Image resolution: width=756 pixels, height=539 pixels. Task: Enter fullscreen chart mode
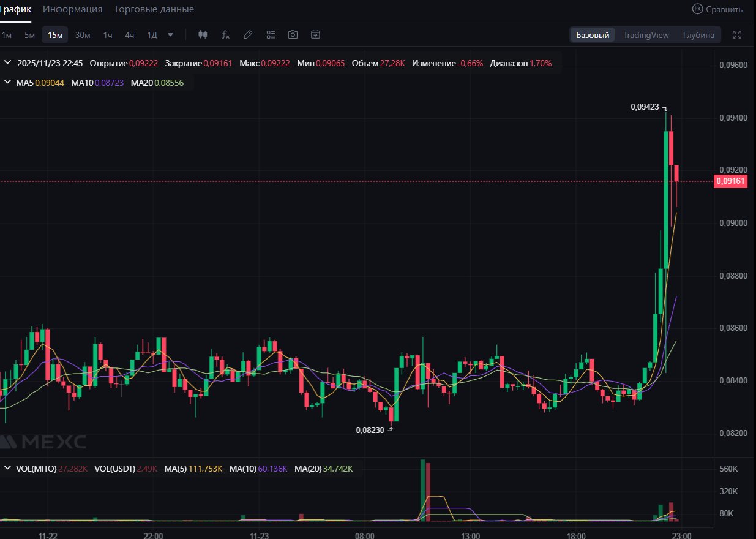[x=737, y=35]
